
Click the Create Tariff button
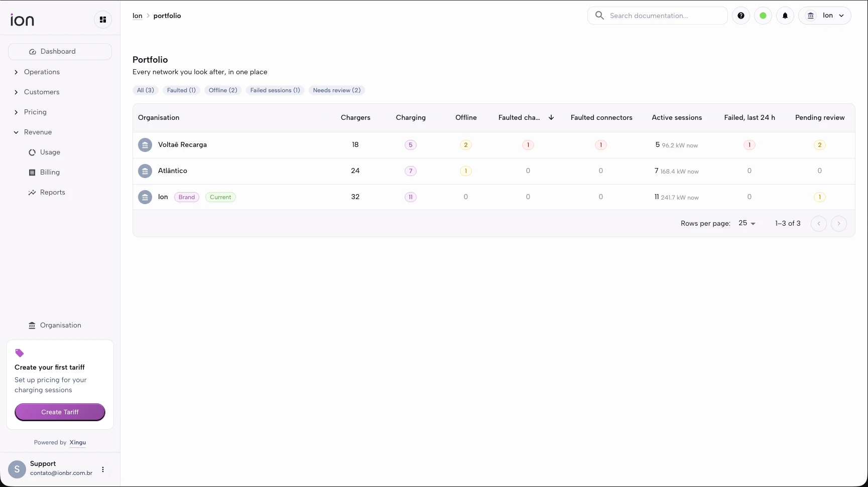60,412
